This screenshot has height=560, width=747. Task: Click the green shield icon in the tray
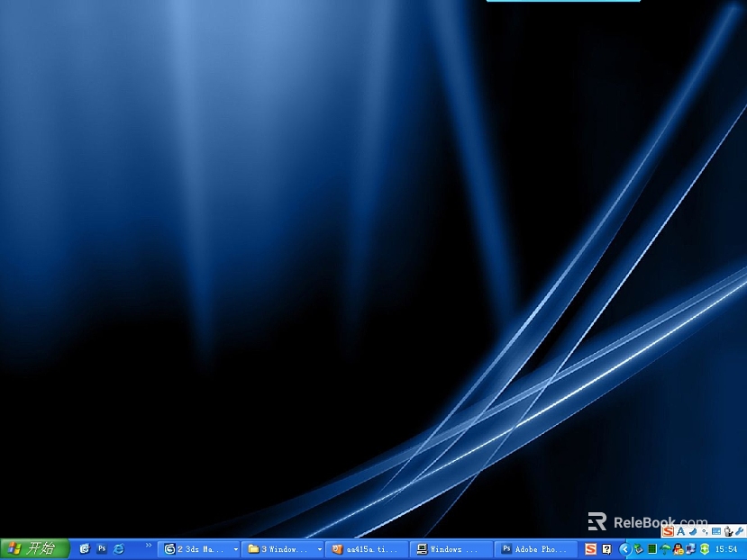pyautogui.click(x=705, y=548)
